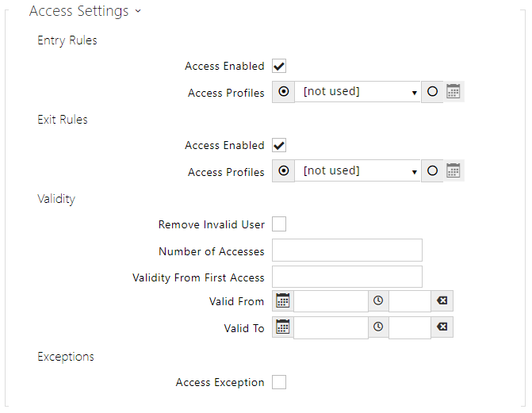Focus the Validity From First Access field
Image resolution: width=532 pixels, height=413 pixels.
click(x=347, y=277)
